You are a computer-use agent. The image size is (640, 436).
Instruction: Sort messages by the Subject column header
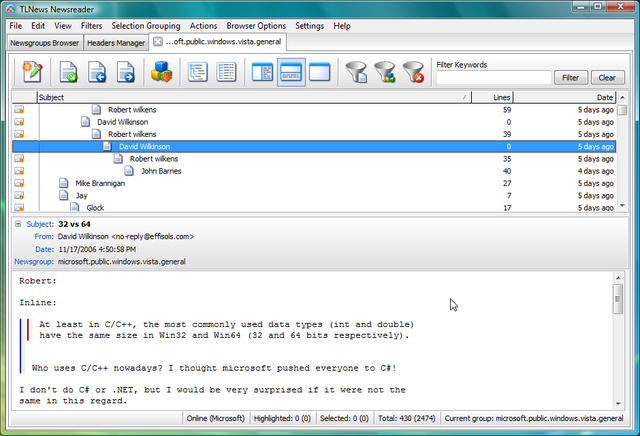tap(250, 97)
